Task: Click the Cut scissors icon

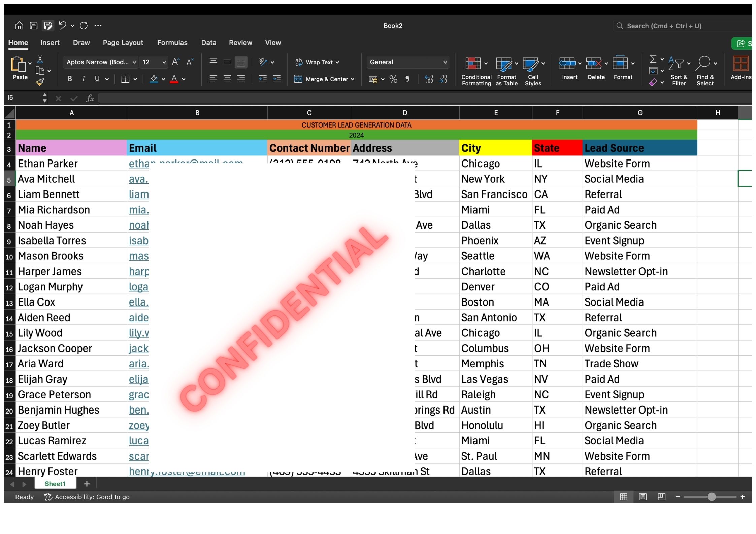Action: (x=40, y=60)
